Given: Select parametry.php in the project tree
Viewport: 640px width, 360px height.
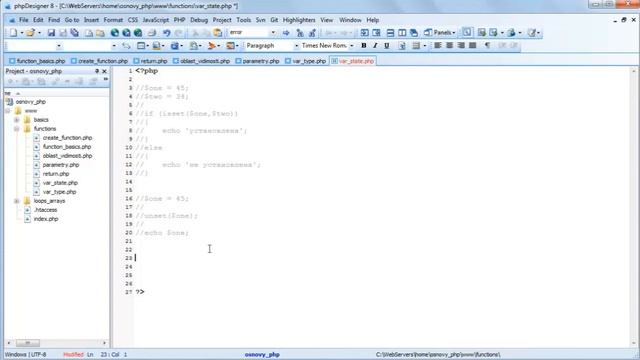Looking at the screenshot, I should (x=61, y=165).
